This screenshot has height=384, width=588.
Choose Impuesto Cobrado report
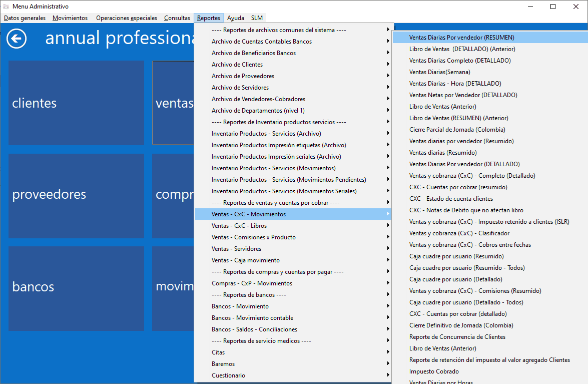click(x=434, y=371)
